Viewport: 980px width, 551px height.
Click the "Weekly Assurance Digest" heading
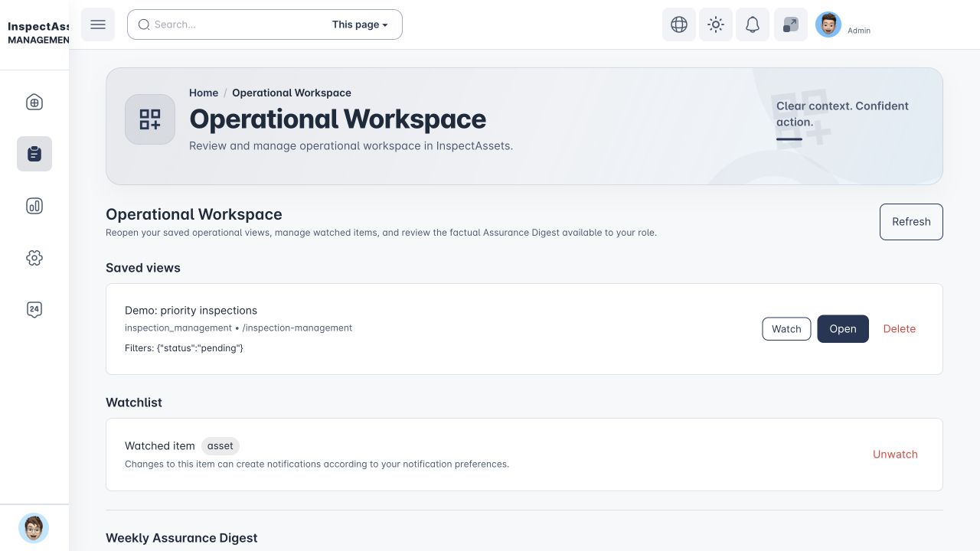[x=181, y=538]
